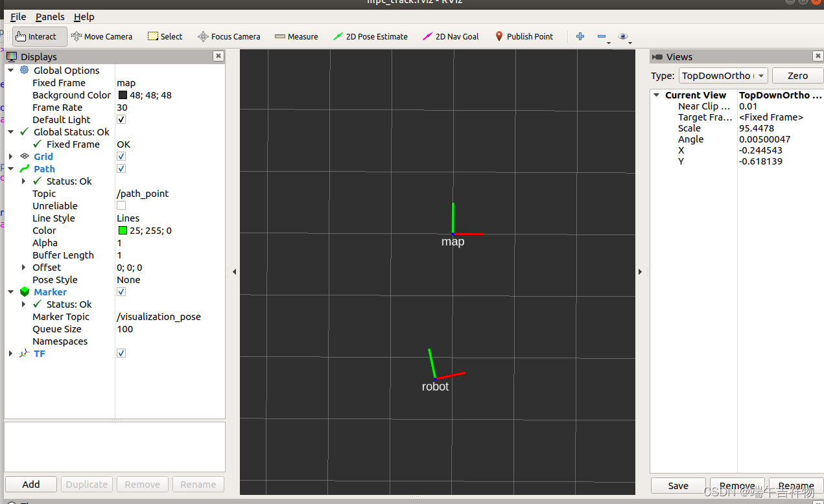Click the Global Status green checkmark
This screenshot has width=824, height=504.
25,132
